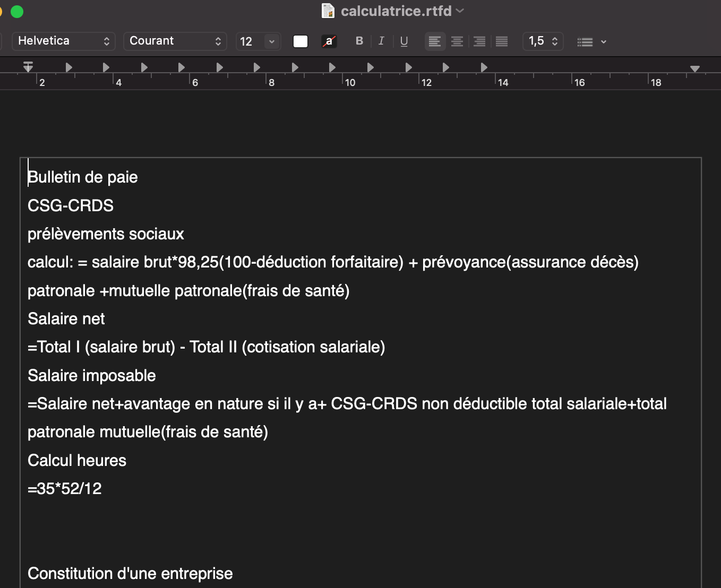Click on the heading 'Calcul heures'
This screenshot has height=588, width=721.
(77, 461)
